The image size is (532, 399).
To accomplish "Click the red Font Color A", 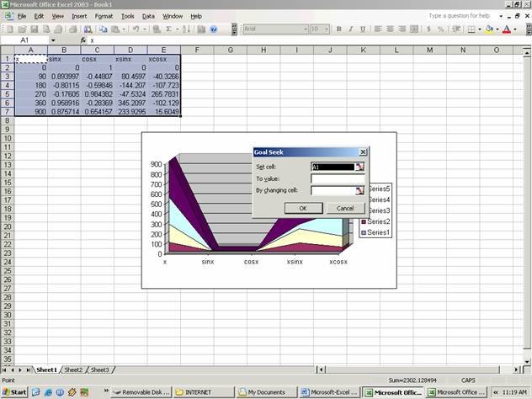I will 507,29.
